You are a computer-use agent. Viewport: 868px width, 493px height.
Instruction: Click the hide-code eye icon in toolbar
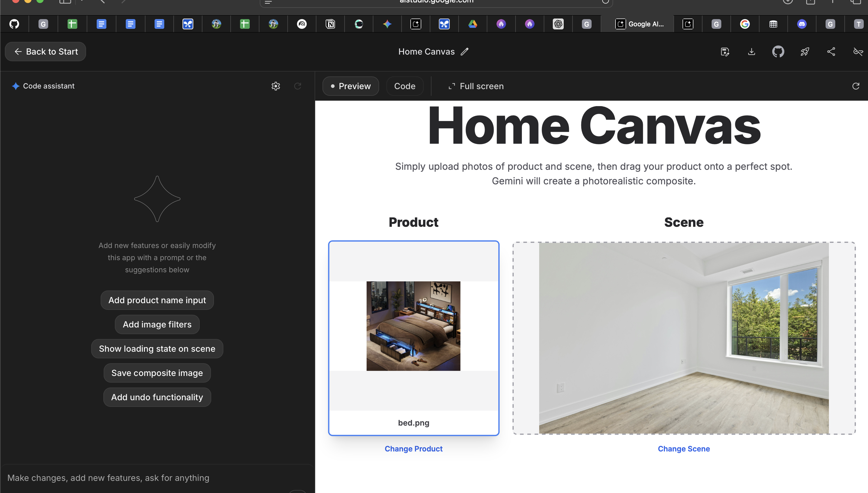(858, 52)
